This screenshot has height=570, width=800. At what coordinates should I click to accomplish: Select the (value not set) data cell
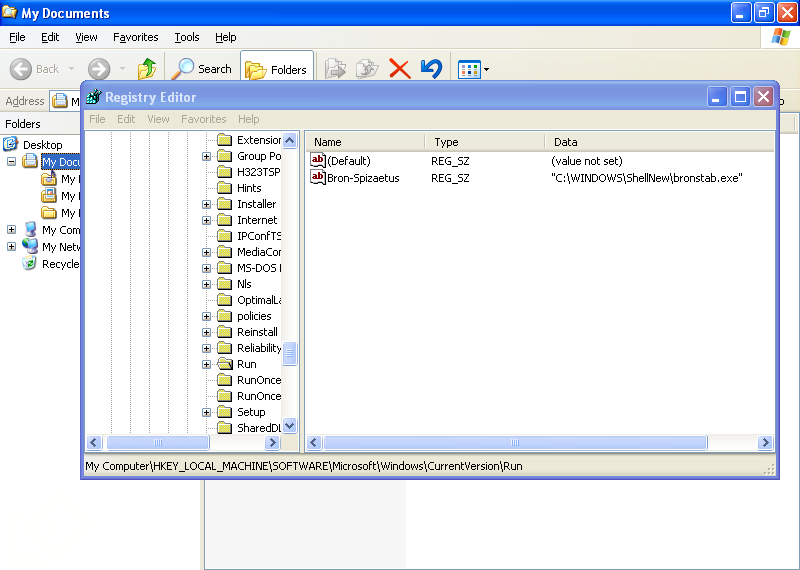tap(587, 161)
